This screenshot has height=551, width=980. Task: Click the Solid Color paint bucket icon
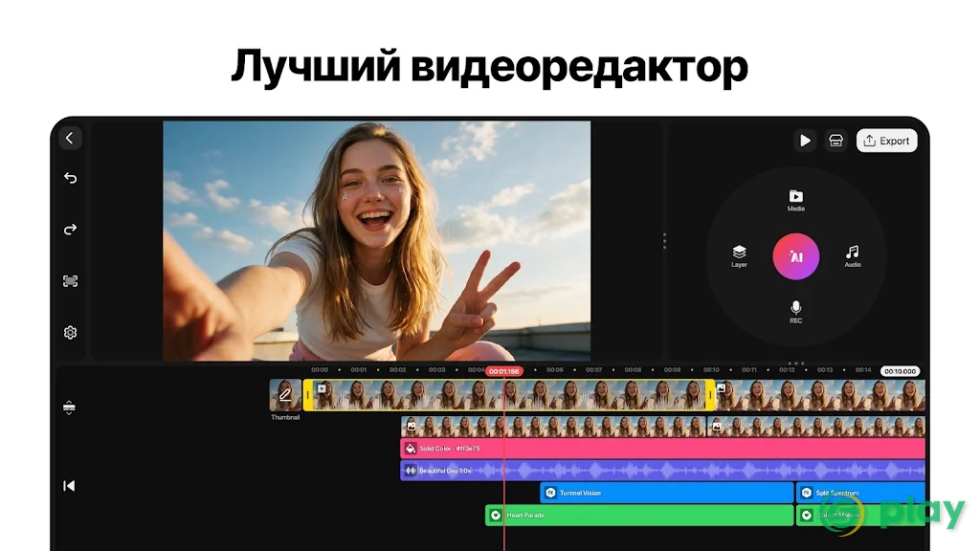(x=411, y=449)
